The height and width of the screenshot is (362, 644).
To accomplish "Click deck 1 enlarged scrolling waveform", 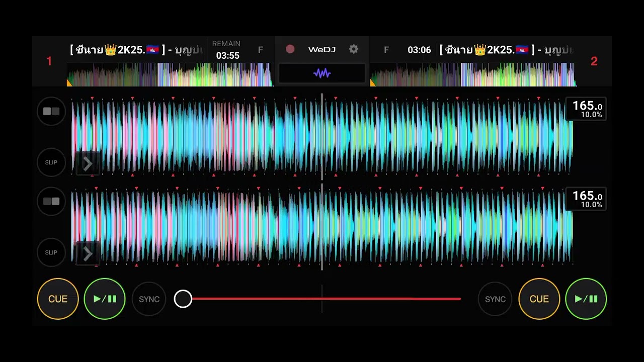I will pyautogui.click(x=322, y=136).
